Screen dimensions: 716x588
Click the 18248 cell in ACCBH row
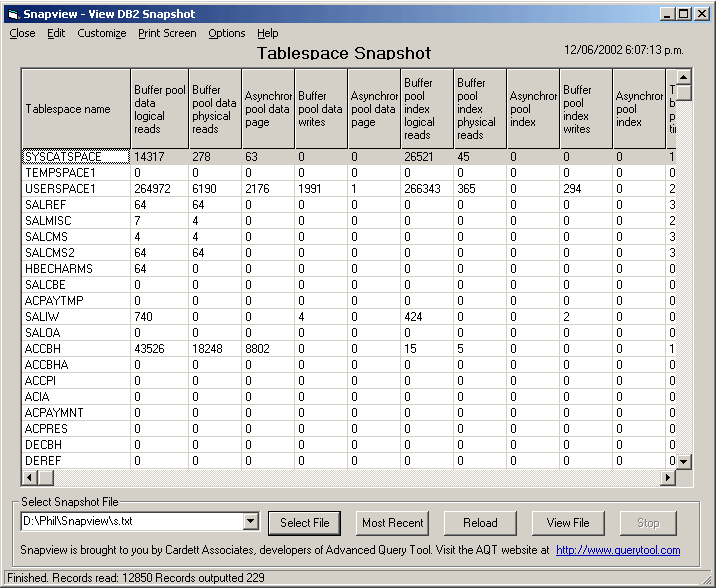pyautogui.click(x=215, y=349)
